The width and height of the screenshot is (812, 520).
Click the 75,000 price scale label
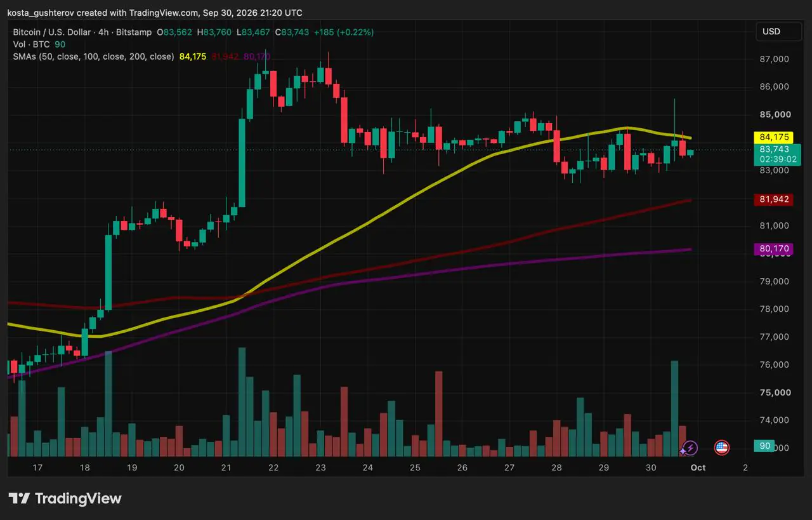[774, 392]
